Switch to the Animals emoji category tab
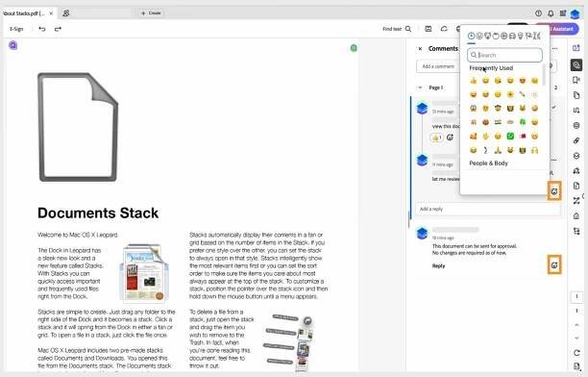 (x=487, y=36)
